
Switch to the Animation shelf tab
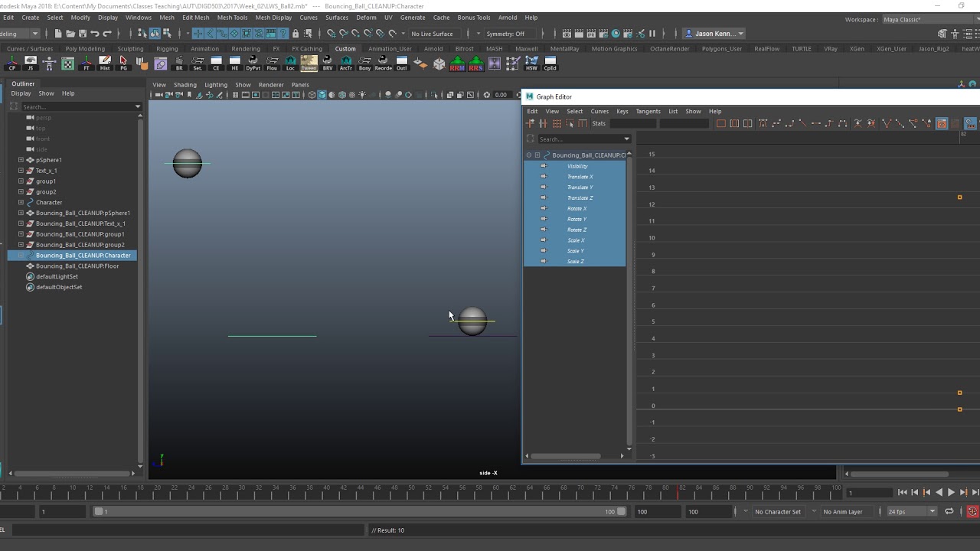click(204, 48)
